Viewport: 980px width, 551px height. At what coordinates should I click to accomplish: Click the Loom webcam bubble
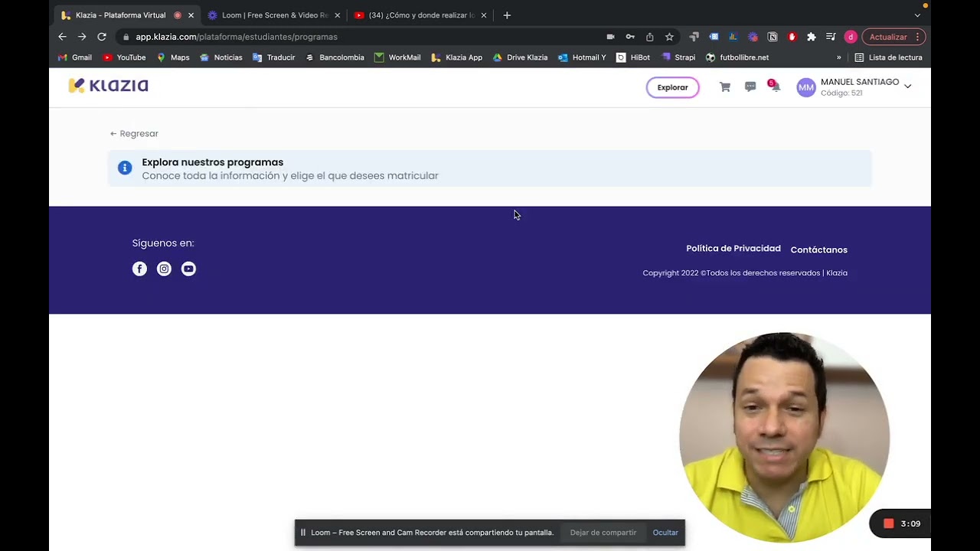point(784,437)
